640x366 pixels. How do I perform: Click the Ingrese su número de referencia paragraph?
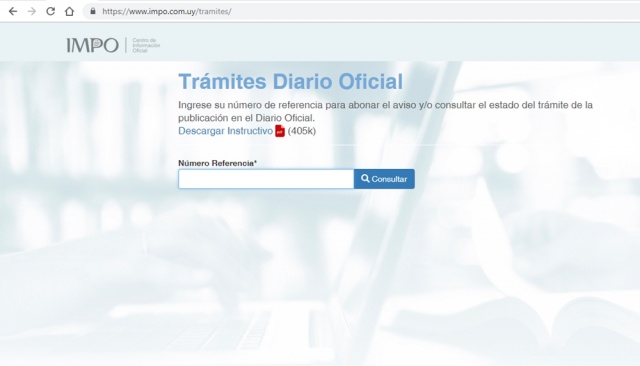tap(385, 111)
